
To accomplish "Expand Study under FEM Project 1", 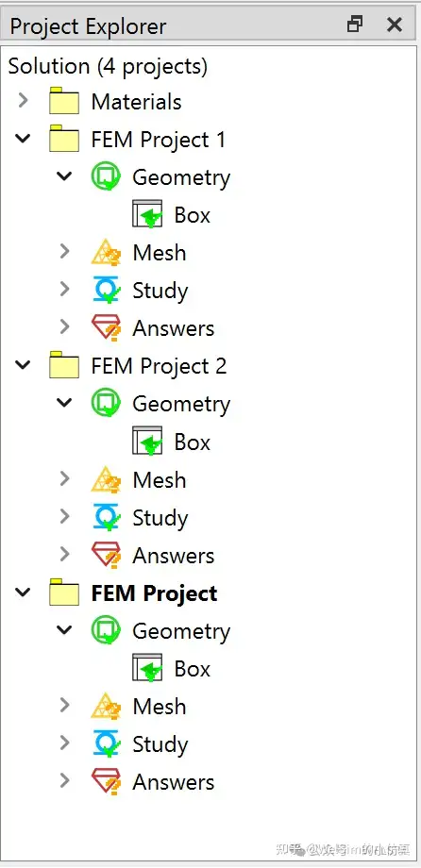I will pyautogui.click(x=65, y=289).
